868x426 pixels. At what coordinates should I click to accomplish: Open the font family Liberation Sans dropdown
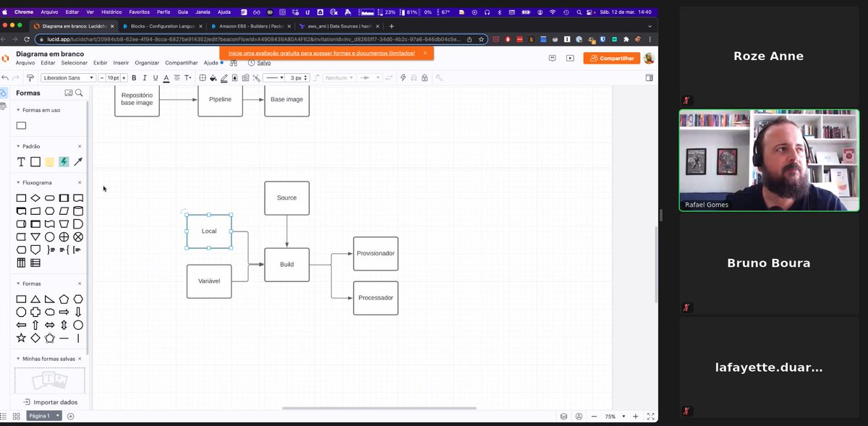click(68, 77)
